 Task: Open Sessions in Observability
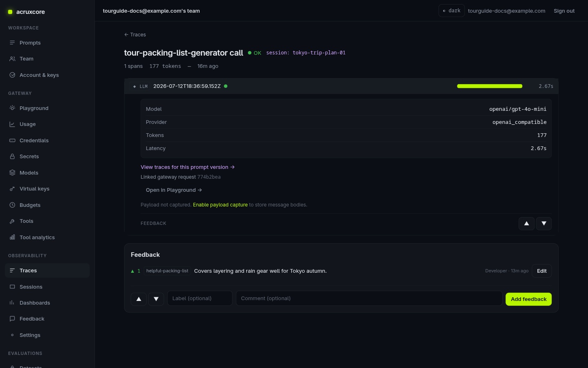tap(47, 287)
